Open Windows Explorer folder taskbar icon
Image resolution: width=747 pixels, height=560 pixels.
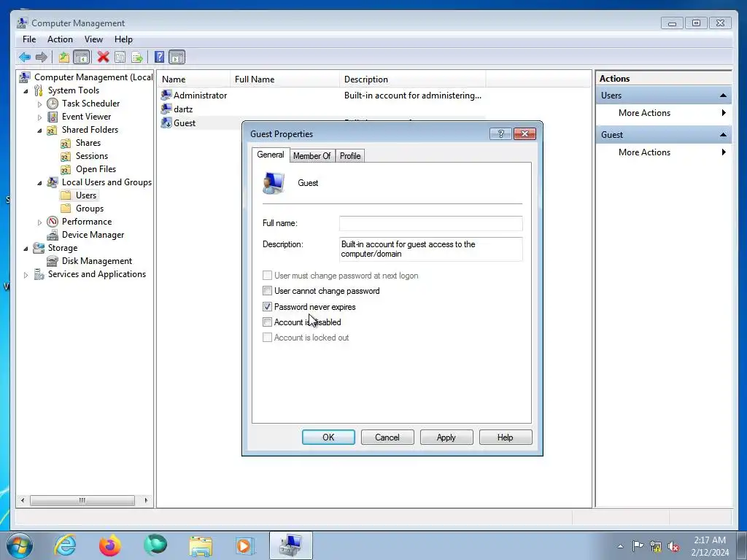coord(201,545)
